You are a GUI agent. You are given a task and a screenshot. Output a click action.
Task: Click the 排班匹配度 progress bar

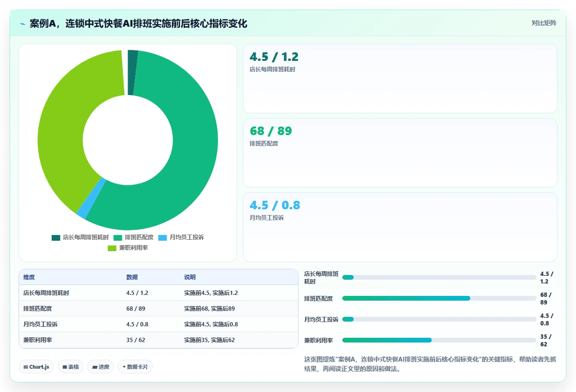click(439, 298)
